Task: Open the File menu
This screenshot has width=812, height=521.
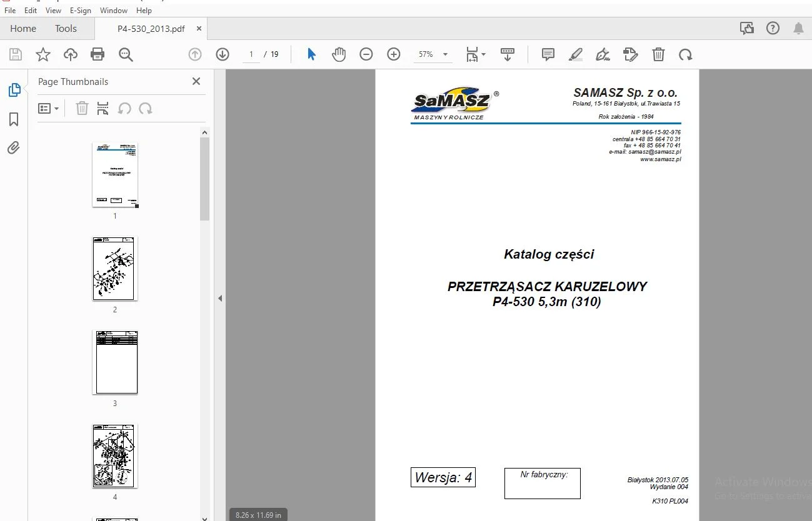Action: click(10, 11)
